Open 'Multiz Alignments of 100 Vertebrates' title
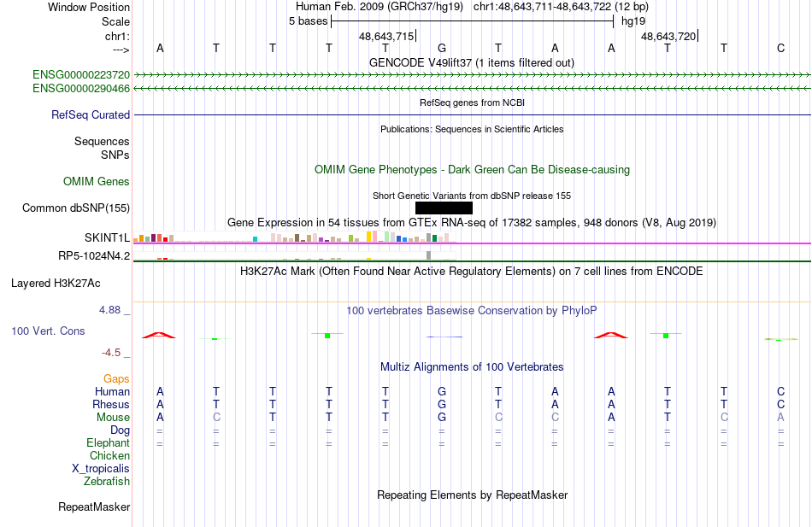Viewport: 812px width, 527px height. (x=472, y=367)
